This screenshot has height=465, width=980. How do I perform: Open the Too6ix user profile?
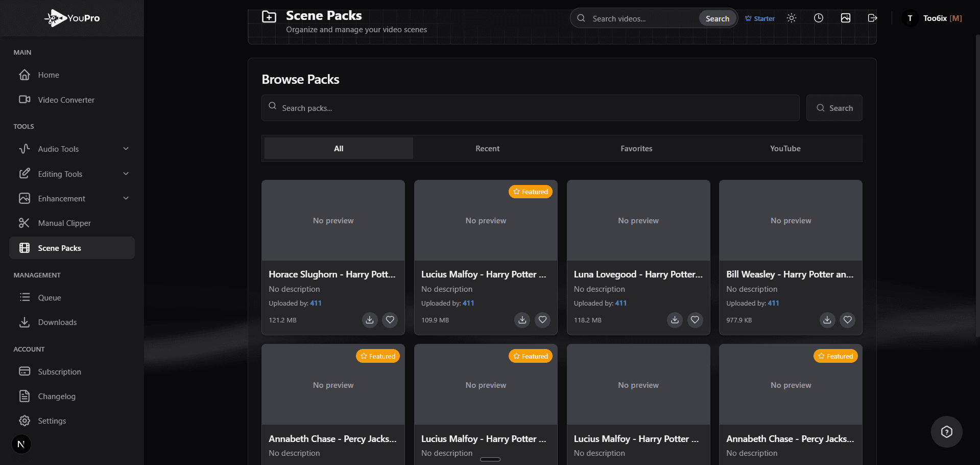click(x=933, y=18)
